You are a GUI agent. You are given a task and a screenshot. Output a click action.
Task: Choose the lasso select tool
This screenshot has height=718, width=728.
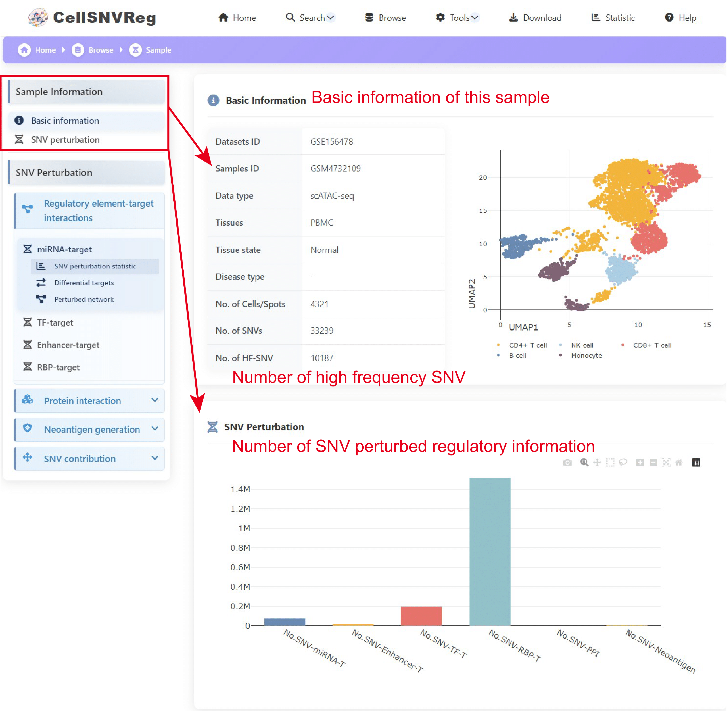623,463
